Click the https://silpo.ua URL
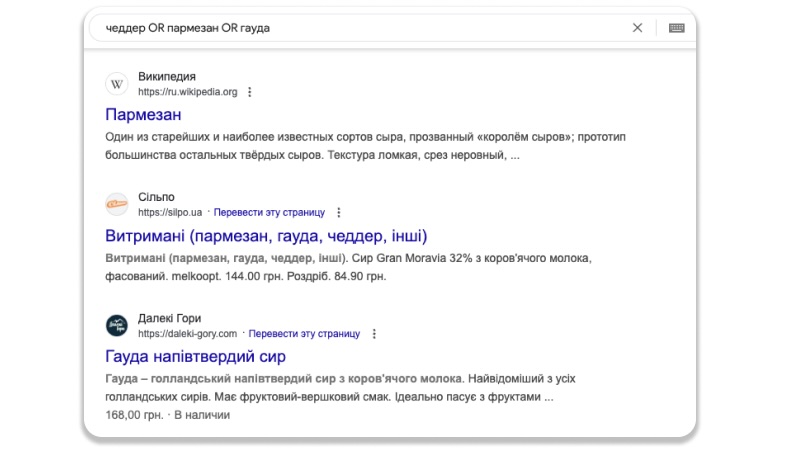800x450 pixels. pyautogui.click(x=170, y=212)
